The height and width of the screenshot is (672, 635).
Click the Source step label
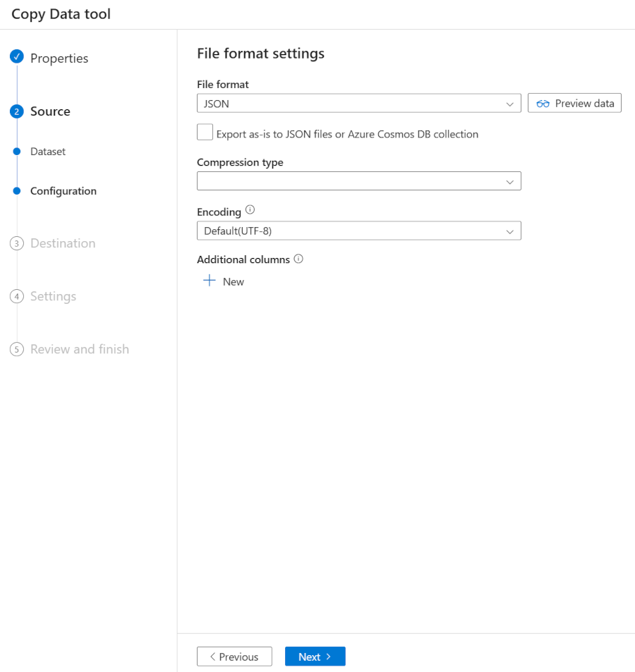click(x=50, y=111)
